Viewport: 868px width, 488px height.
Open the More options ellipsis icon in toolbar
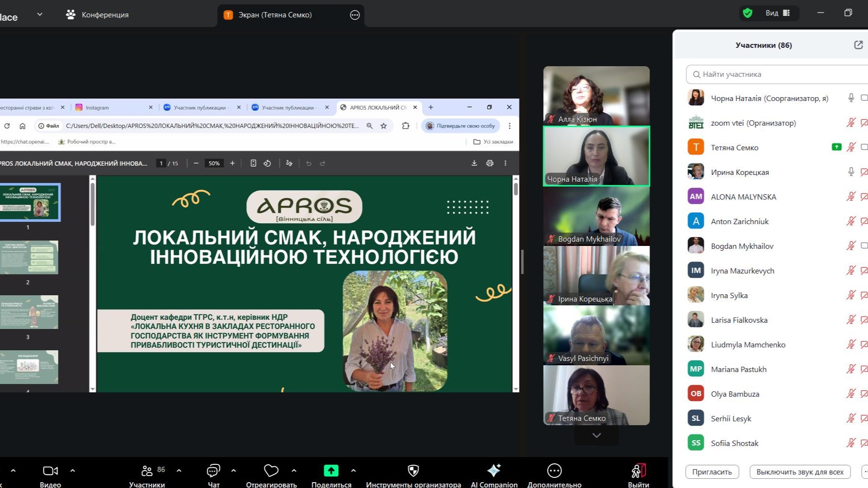[x=554, y=471]
